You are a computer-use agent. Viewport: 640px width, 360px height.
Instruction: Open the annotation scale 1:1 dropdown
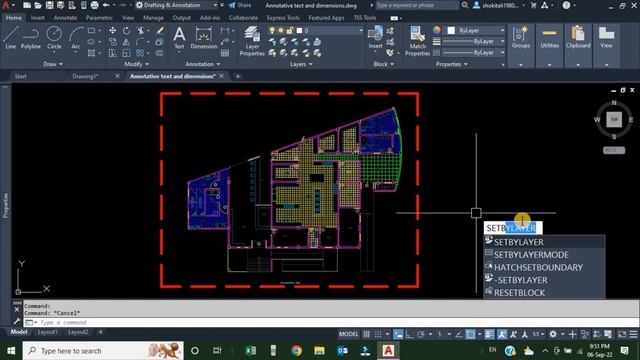[x=539, y=334]
